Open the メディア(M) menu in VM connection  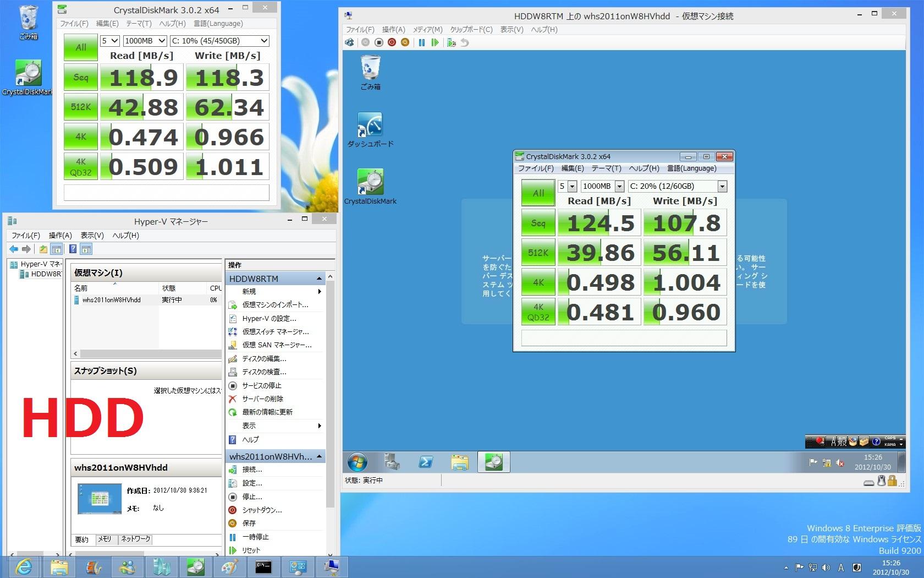click(x=427, y=30)
